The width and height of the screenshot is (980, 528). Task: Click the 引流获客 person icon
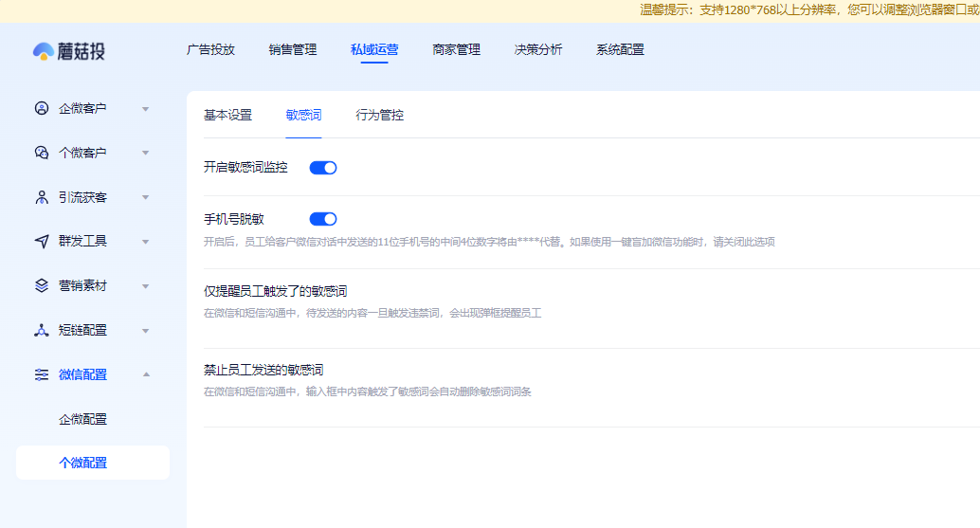pos(42,197)
